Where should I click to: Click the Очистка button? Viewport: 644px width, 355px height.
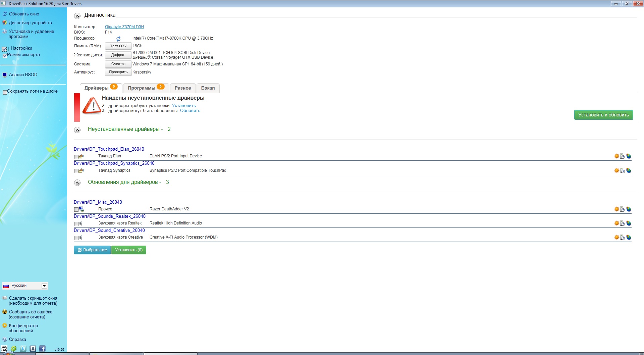[x=118, y=64]
